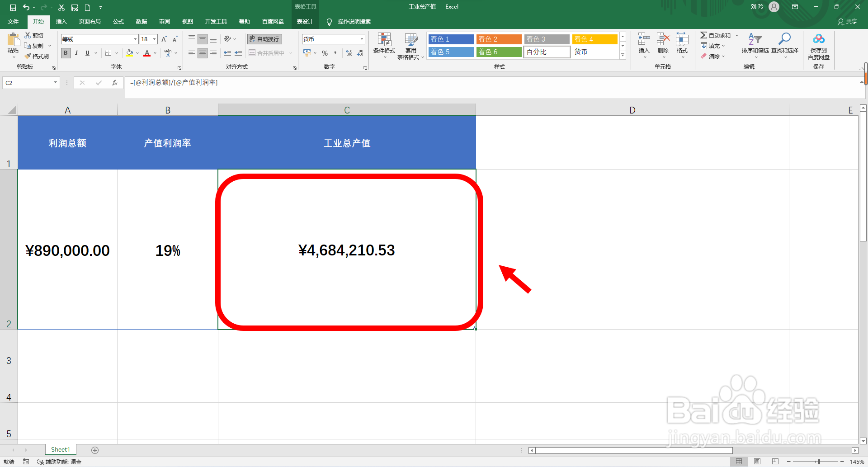Click the borders icon in the font group
The height and width of the screenshot is (467, 868).
108,53
